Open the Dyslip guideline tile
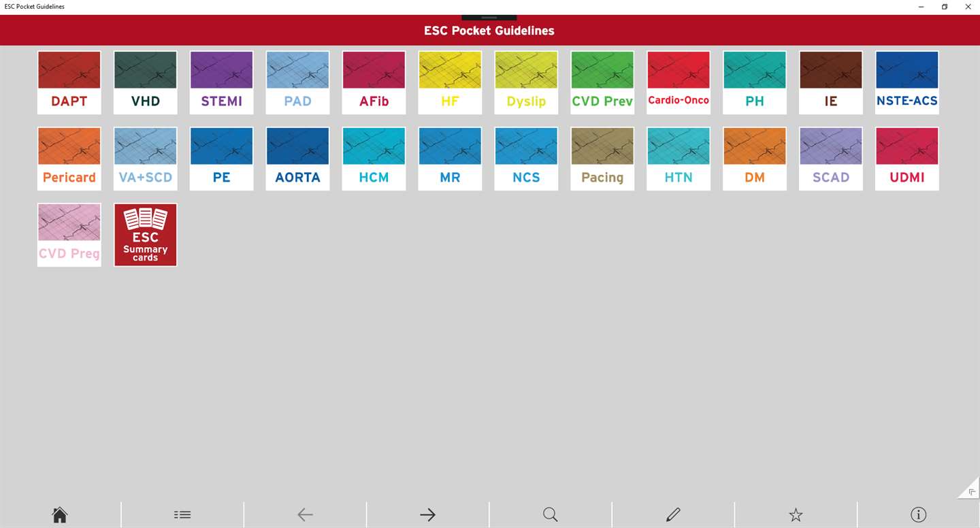 coord(527,83)
